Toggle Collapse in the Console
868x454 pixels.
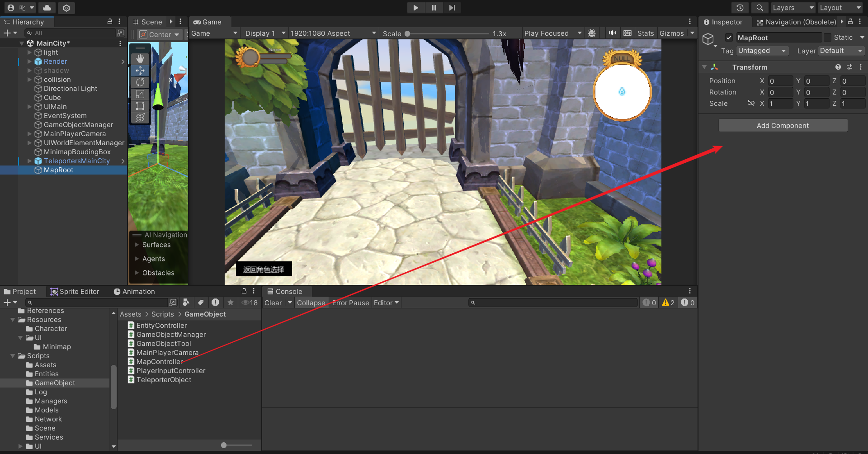tap(311, 303)
